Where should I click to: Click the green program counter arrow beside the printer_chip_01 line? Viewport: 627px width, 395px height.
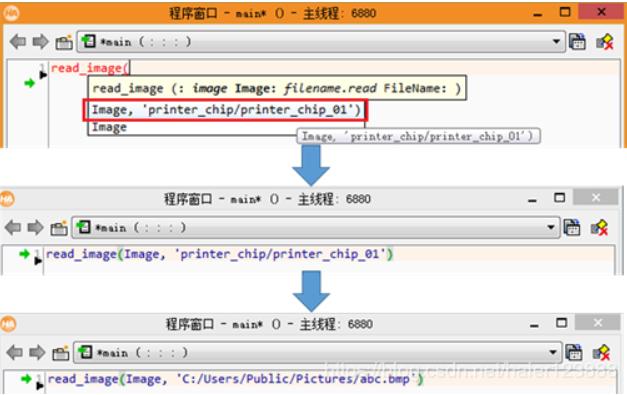pos(24,253)
